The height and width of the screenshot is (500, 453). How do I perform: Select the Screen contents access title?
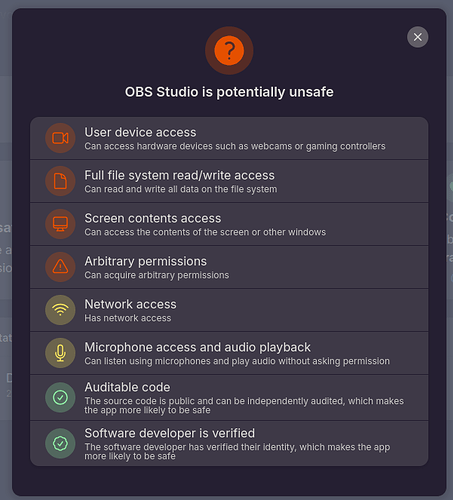[153, 218]
